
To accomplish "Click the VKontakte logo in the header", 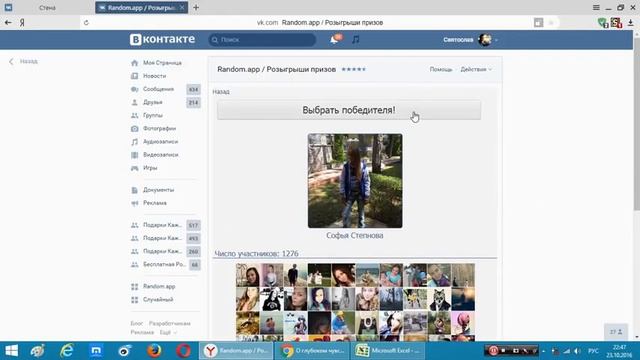I will coord(162,40).
